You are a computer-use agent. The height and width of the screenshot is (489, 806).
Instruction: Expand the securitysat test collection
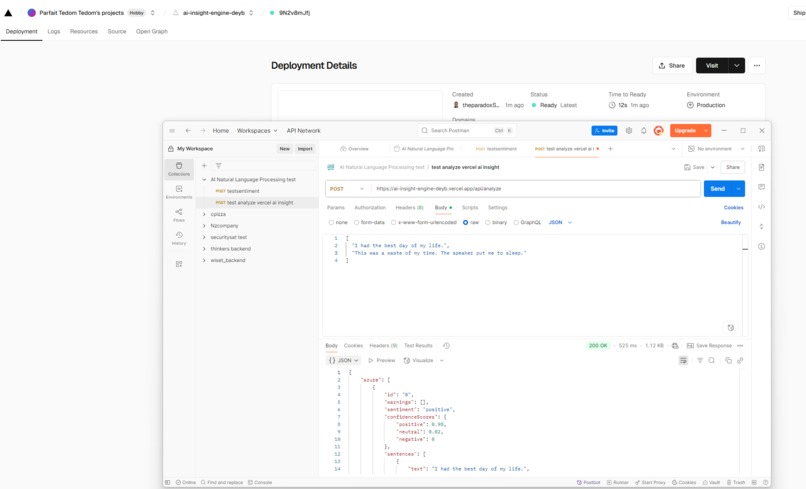[x=204, y=238]
